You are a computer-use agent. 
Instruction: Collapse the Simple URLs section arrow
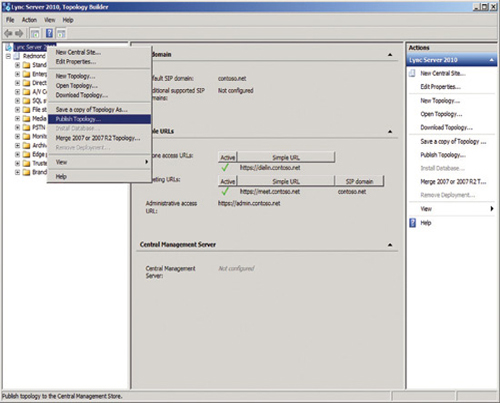tap(390, 132)
